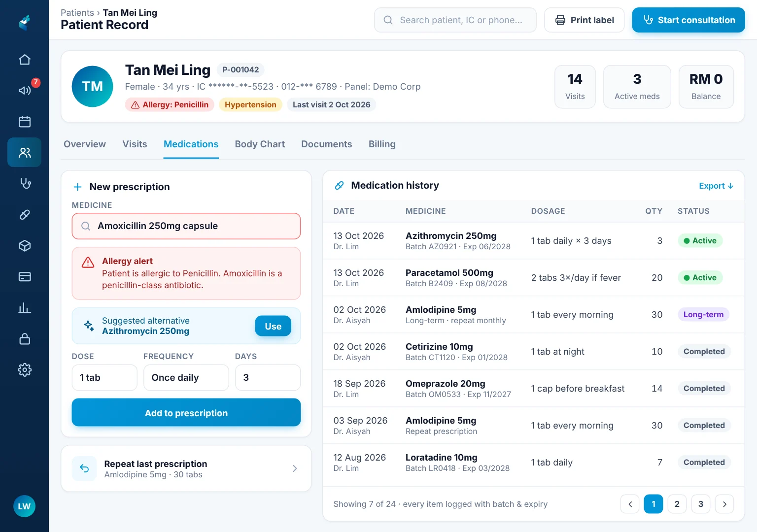Screen dimensions: 757x532
Task: Click the Long-term status badge for Amlodipine
Action: [703, 314]
